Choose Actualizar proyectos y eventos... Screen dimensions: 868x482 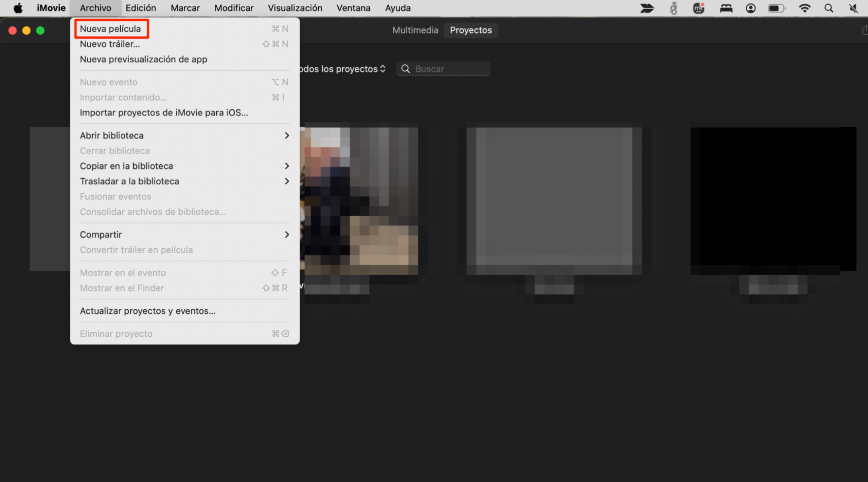[184, 311]
